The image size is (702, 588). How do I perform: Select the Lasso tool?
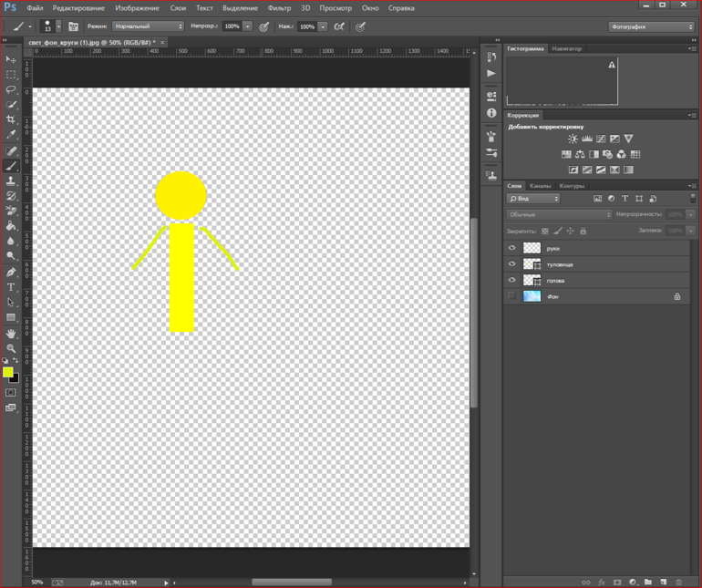(11, 89)
